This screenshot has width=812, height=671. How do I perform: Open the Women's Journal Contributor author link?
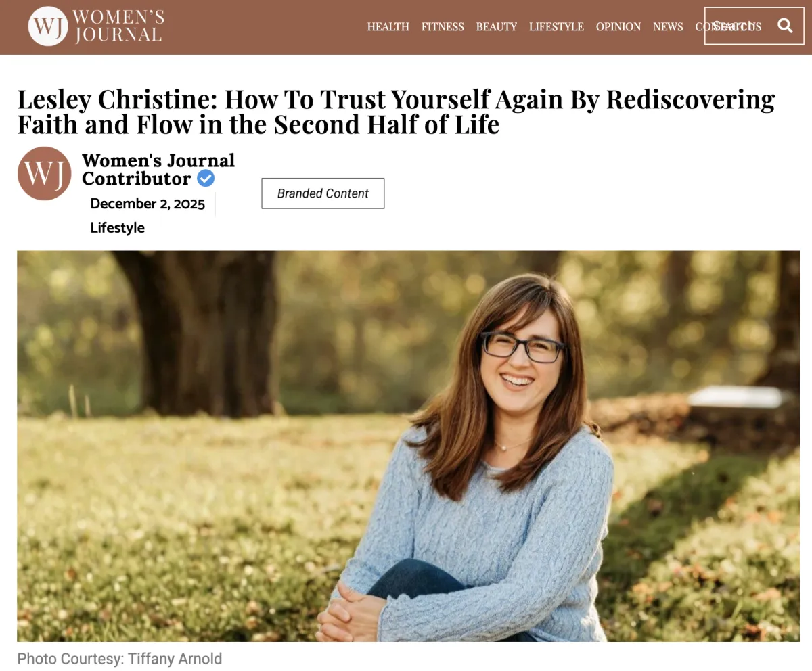click(158, 169)
